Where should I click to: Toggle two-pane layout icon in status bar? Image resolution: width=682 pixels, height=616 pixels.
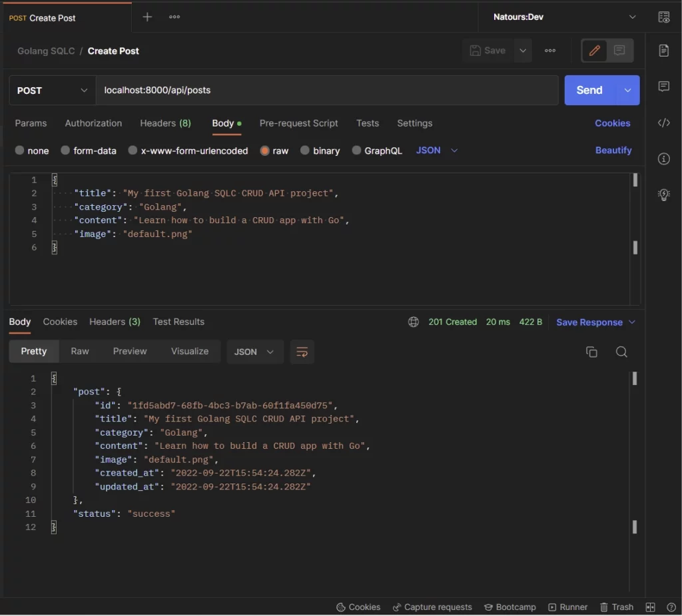click(650, 607)
